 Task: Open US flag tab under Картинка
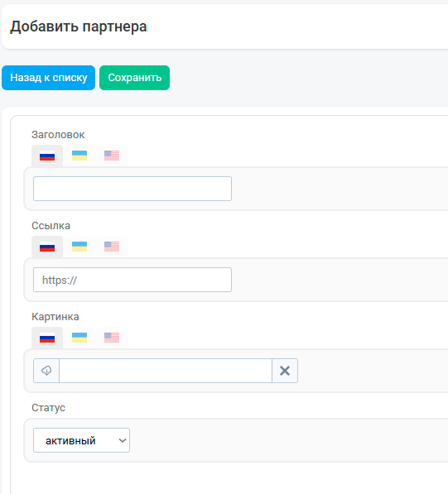(x=112, y=338)
